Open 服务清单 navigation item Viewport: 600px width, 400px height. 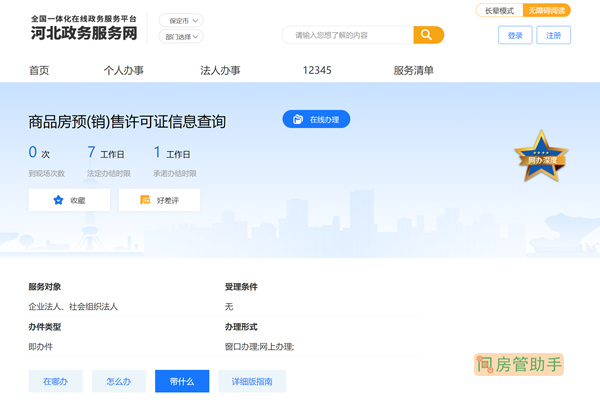click(x=413, y=70)
